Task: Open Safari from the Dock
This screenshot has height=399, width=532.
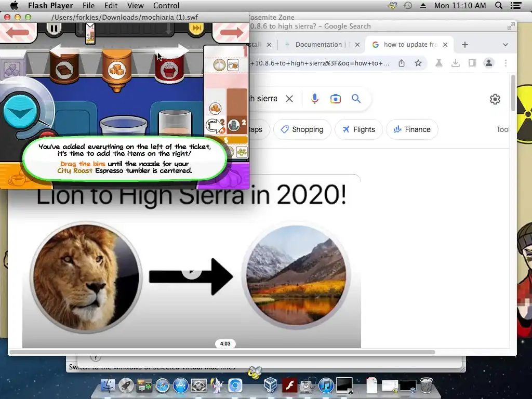Action: (x=163, y=386)
